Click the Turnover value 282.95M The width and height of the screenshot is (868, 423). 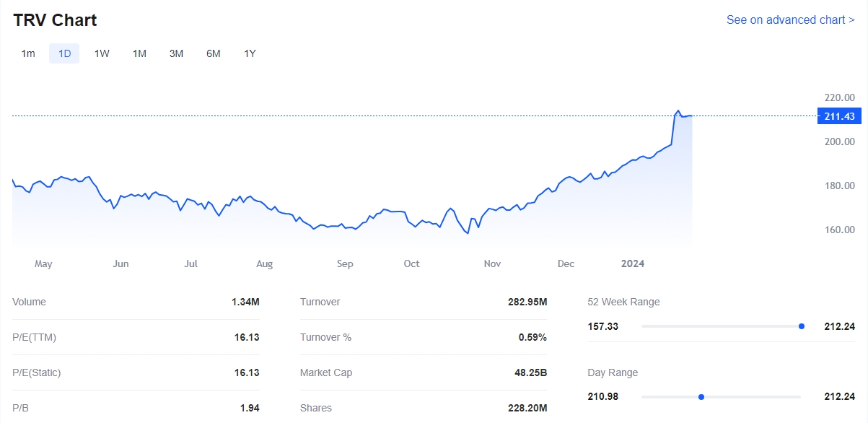(527, 302)
